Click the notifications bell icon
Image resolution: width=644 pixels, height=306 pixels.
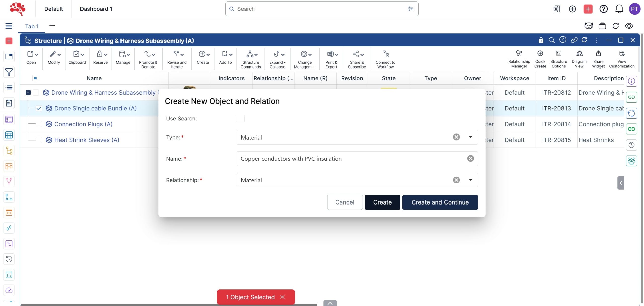tap(619, 9)
